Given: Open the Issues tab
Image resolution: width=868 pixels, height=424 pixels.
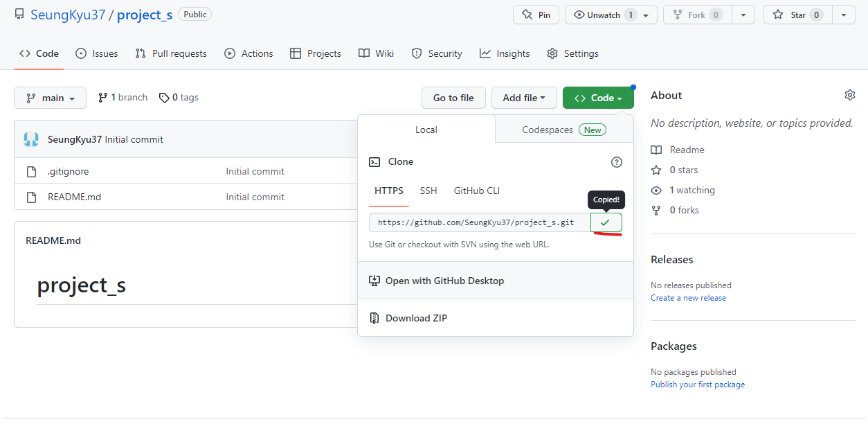Looking at the screenshot, I should pos(96,53).
